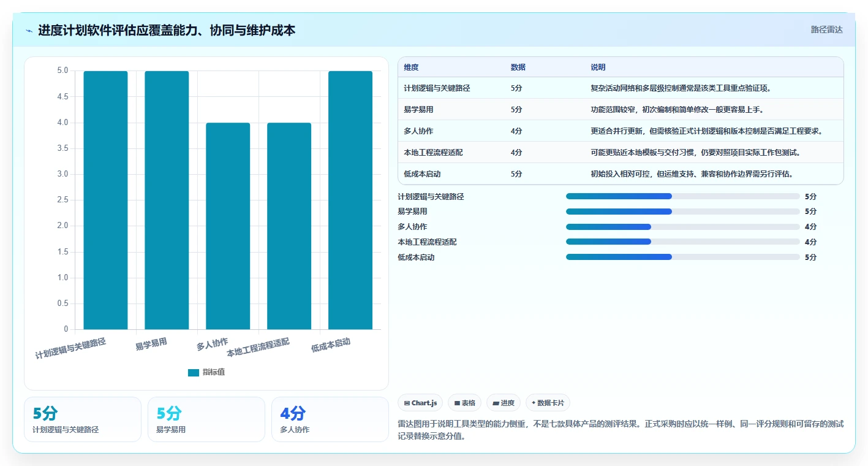
Task: Open the 5分 易学易用 data card
Action: (206, 419)
